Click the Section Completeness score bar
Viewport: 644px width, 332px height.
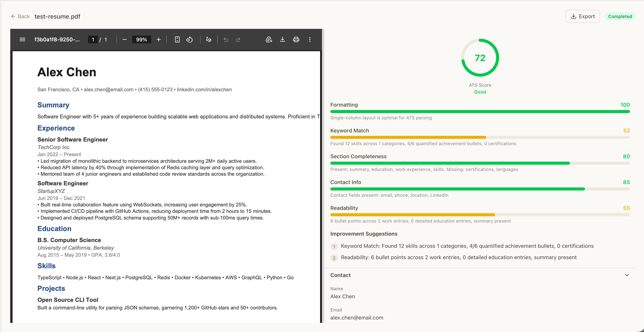pyautogui.click(x=480, y=163)
